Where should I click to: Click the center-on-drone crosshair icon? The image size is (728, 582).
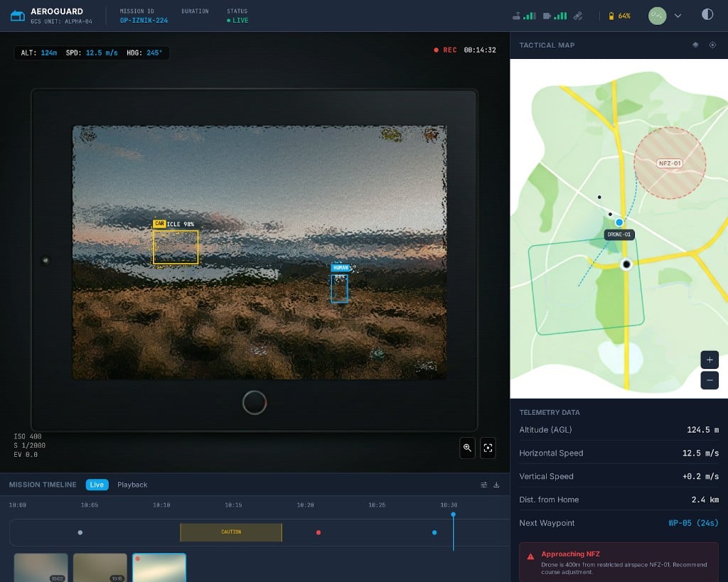(x=712, y=44)
